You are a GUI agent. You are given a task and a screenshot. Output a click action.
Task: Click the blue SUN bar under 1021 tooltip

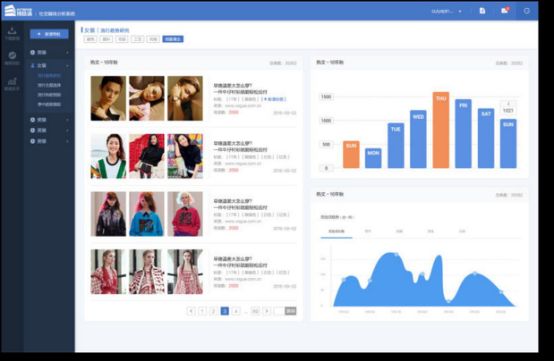point(508,143)
